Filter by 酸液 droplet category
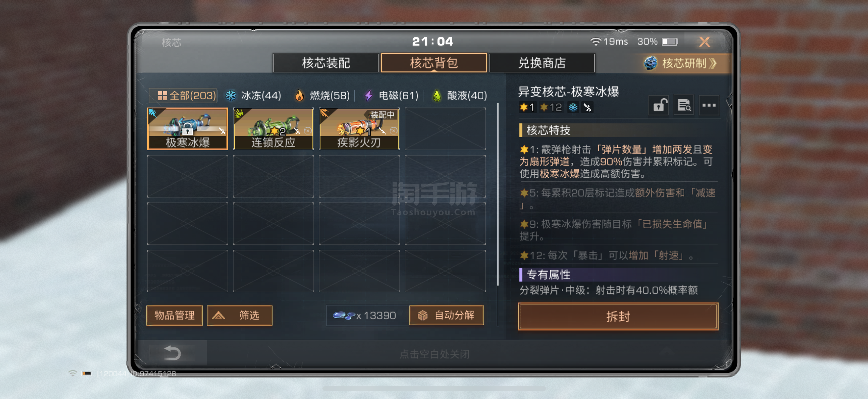This screenshot has height=399, width=868. [459, 96]
